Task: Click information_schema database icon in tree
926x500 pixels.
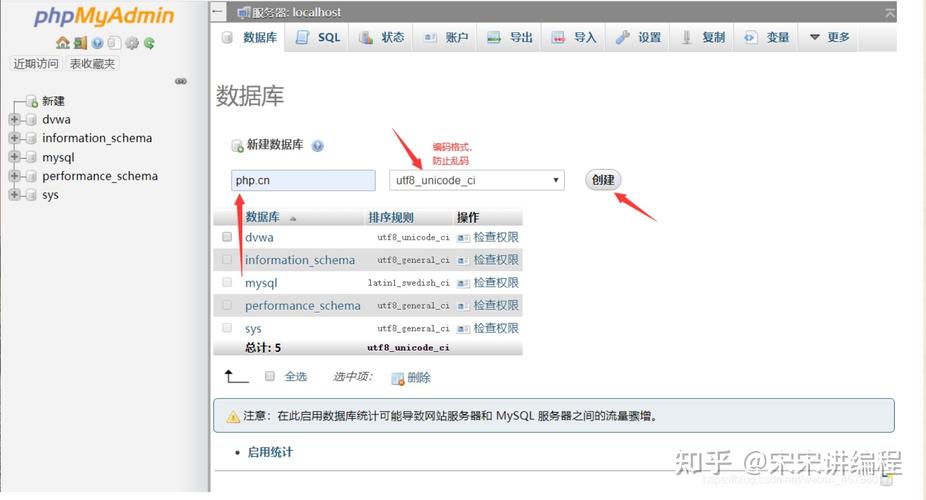Action: [31, 138]
